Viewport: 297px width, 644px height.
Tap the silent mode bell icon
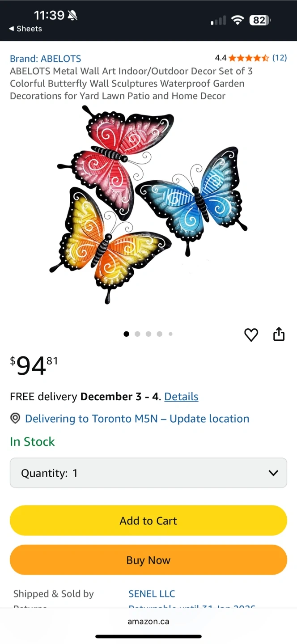72,16
